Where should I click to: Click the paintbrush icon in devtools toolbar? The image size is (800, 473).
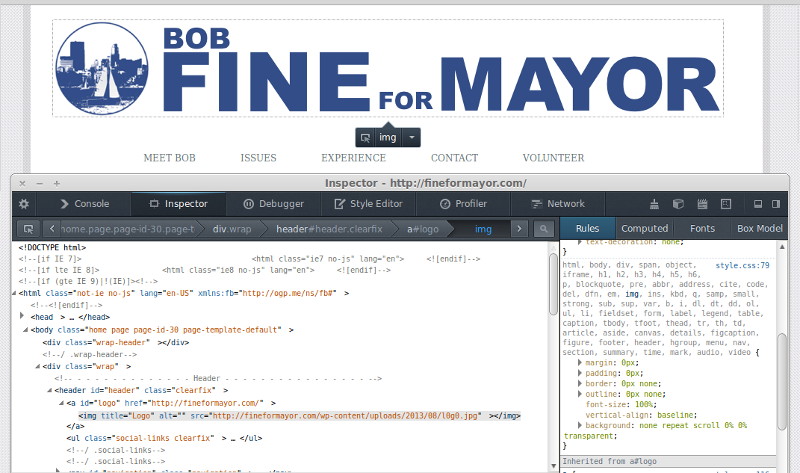655,204
